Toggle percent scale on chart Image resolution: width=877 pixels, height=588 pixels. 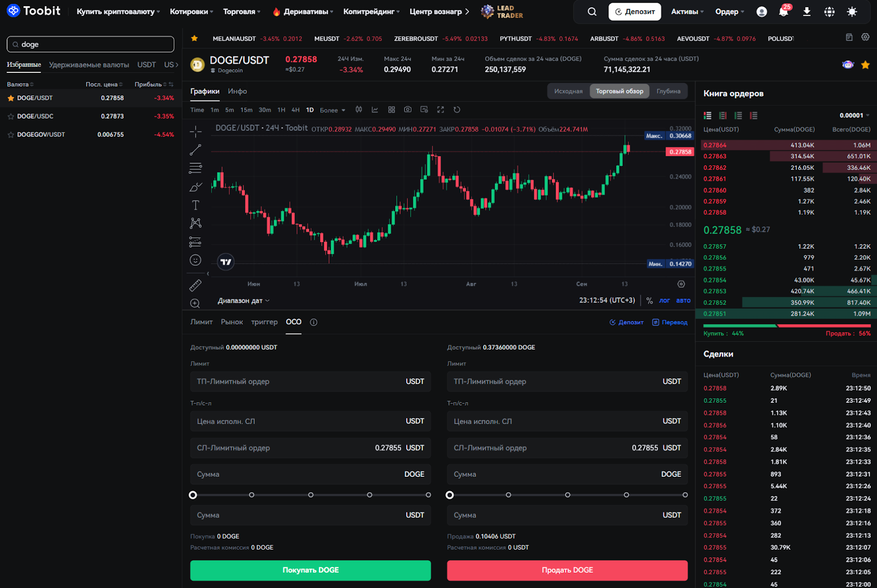pyautogui.click(x=650, y=300)
